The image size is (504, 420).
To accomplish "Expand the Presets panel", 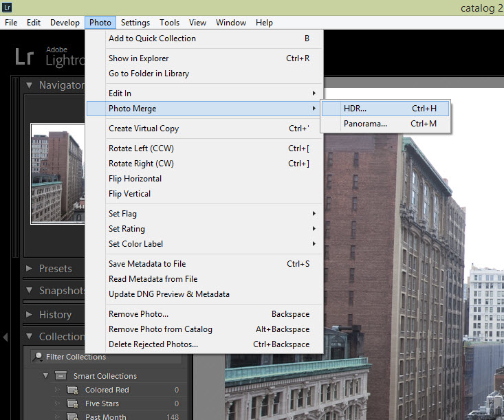I will [30, 269].
